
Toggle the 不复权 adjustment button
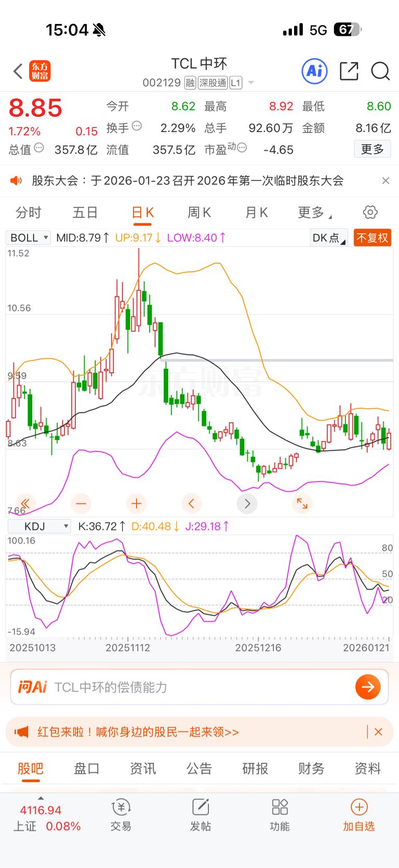(372, 238)
